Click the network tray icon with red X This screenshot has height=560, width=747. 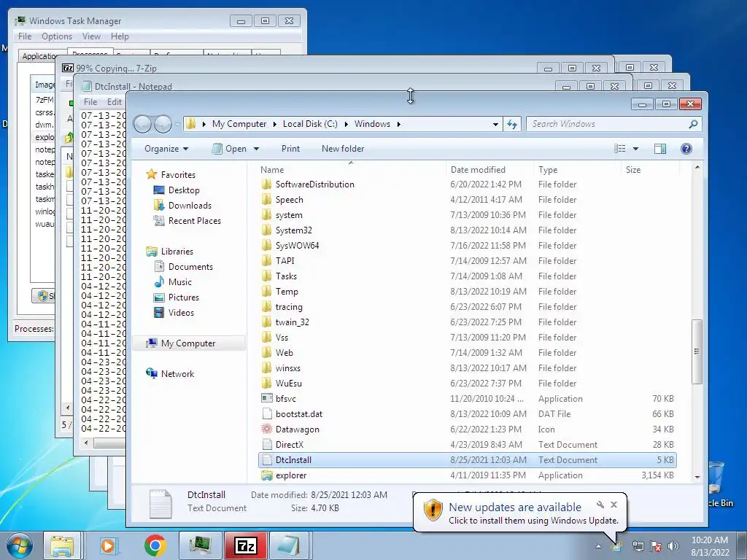coord(656,545)
